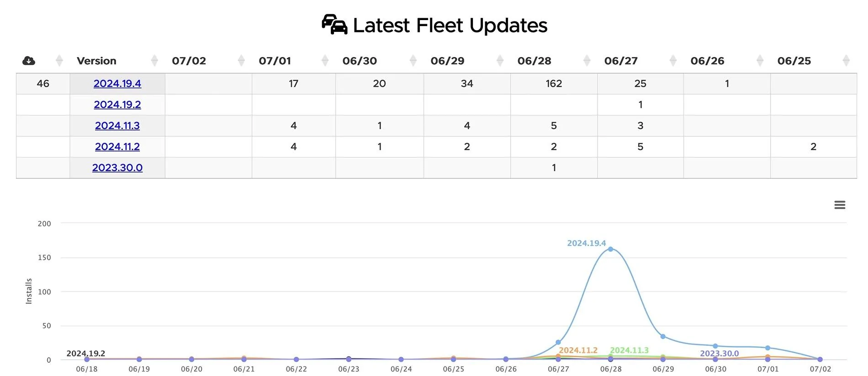The width and height of the screenshot is (868, 376).
Task: Sort by 06/30 column arrows
Action: (x=413, y=60)
